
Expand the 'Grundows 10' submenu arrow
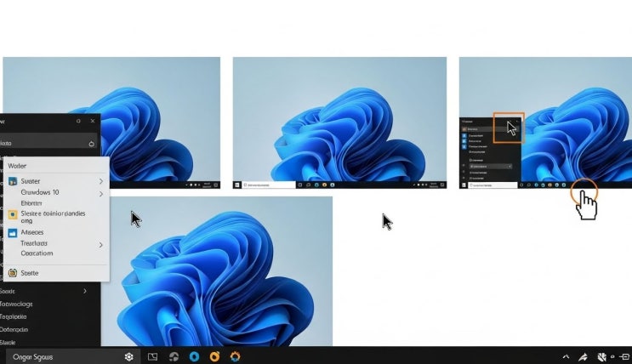100,194
